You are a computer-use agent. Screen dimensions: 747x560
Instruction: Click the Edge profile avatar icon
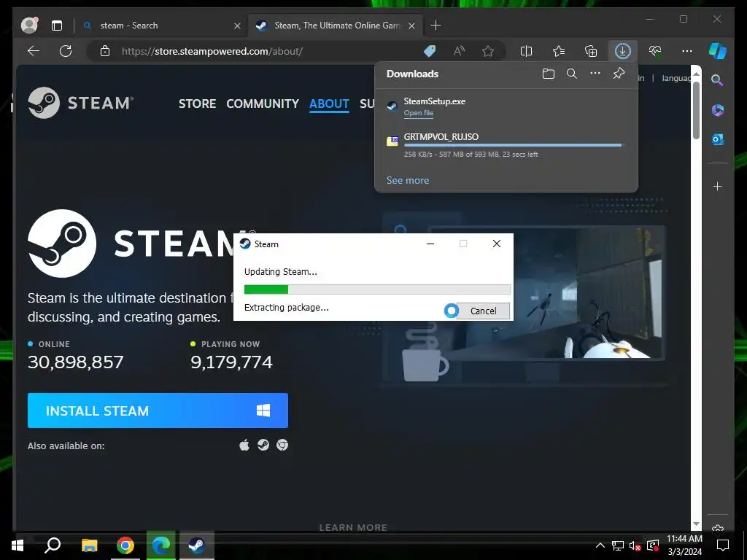[29, 26]
